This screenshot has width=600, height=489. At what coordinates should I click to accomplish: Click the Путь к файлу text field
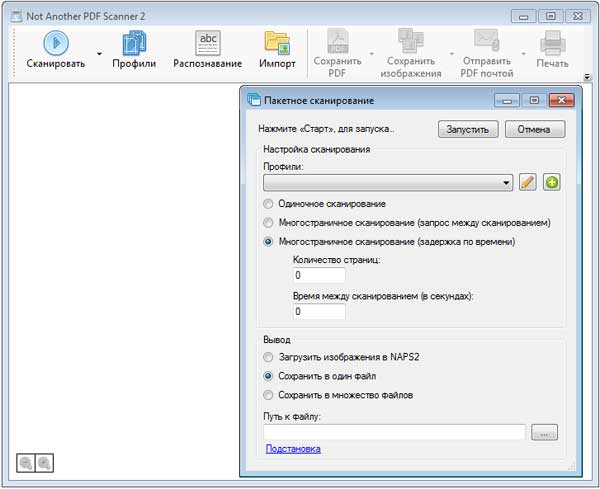(394, 432)
